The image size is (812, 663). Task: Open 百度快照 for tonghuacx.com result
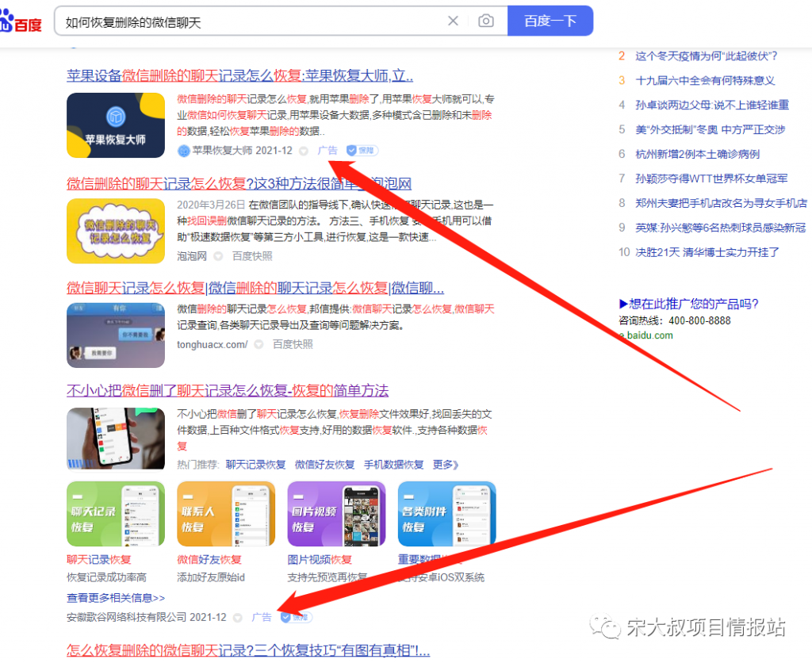(x=293, y=344)
